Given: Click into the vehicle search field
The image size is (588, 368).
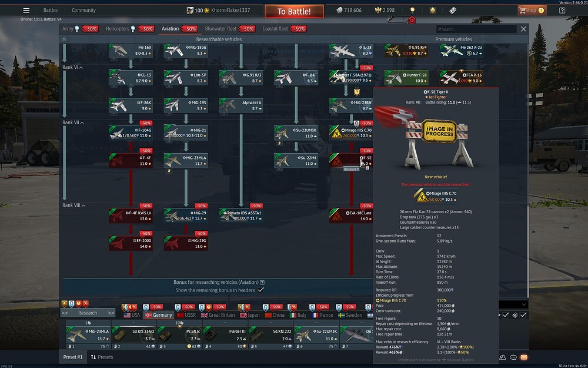Looking at the screenshot, I should 476,29.
